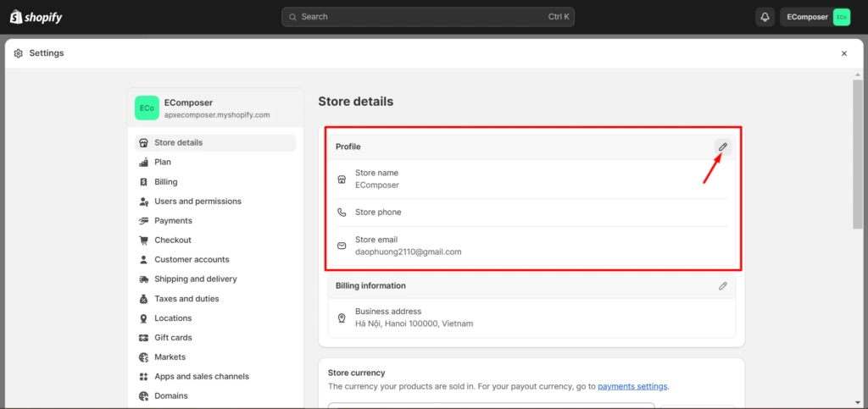Open the Plan settings page

[x=162, y=163]
